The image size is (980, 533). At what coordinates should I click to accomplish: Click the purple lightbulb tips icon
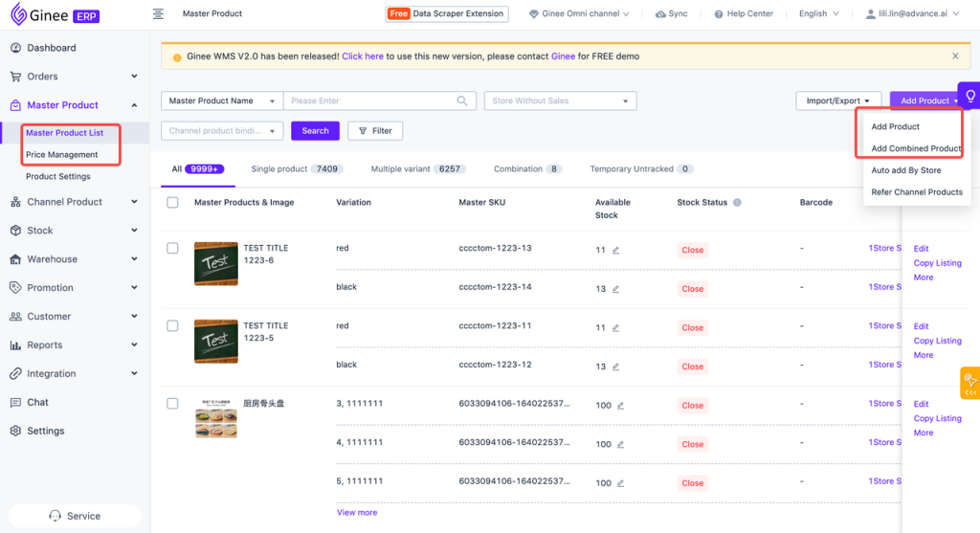[x=970, y=97]
